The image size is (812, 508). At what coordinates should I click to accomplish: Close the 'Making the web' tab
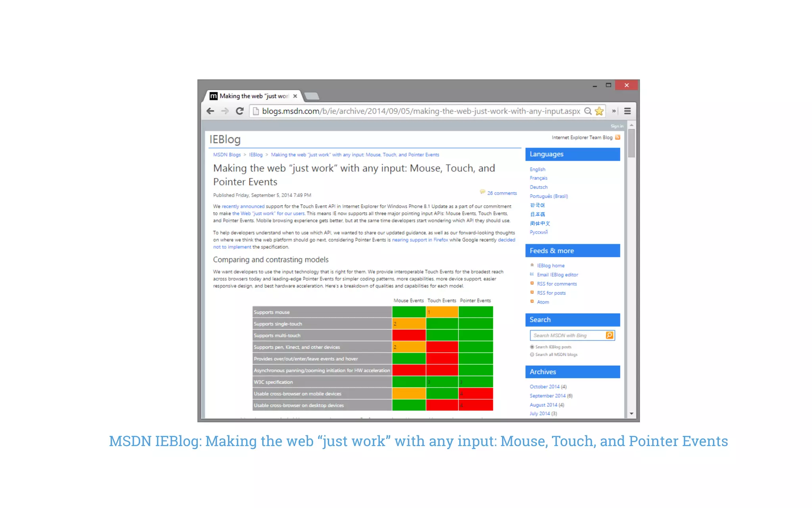coord(295,96)
